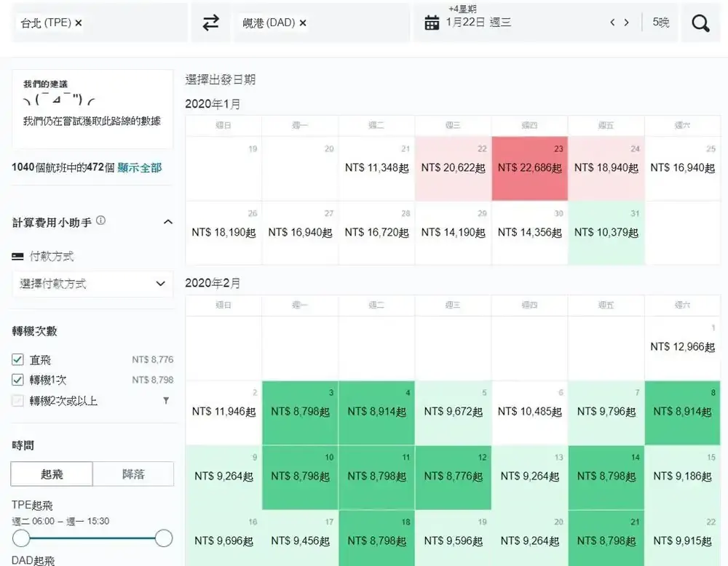Switch to the 起飛 time tab
Viewport: 728px width, 566px height.
coord(52,474)
